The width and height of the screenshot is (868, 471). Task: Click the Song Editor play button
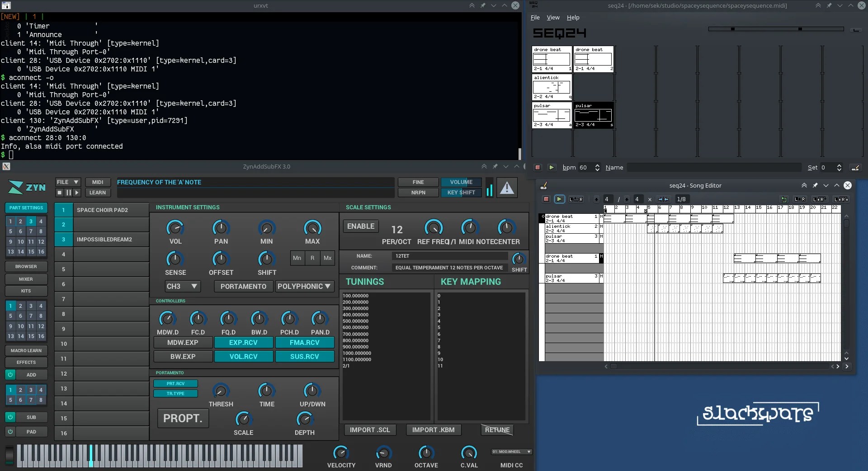coord(559,199)
